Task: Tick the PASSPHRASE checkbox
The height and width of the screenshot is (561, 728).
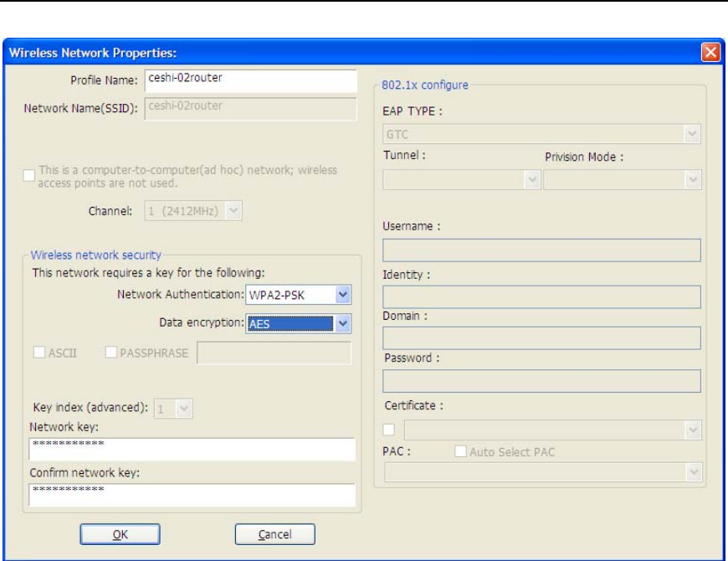Action: click(112, 353)
